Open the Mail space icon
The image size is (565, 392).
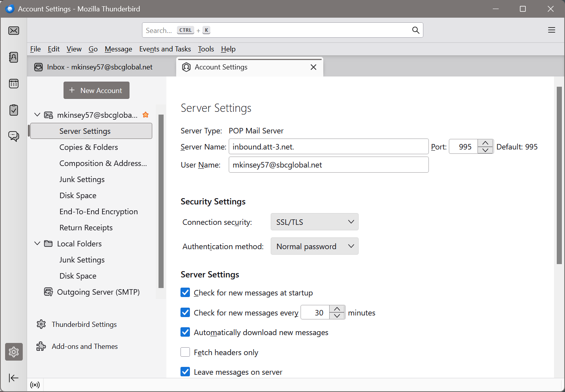click(14, 31)
